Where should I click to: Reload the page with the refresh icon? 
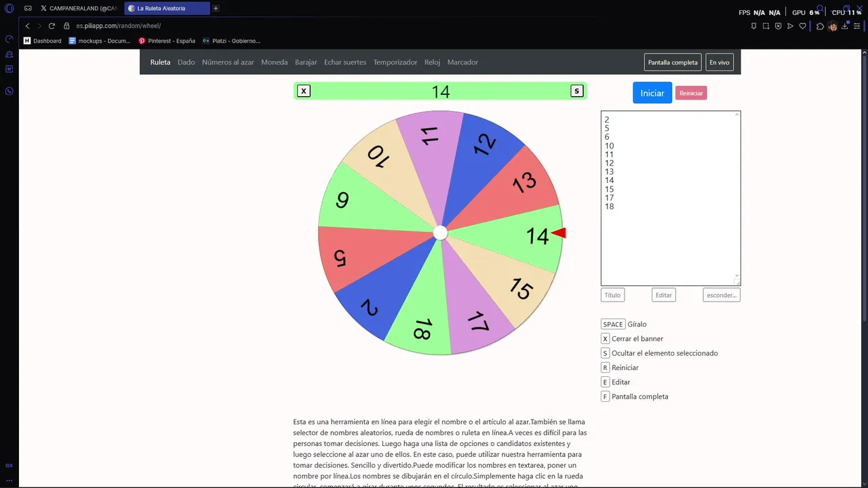pos(52,26)
